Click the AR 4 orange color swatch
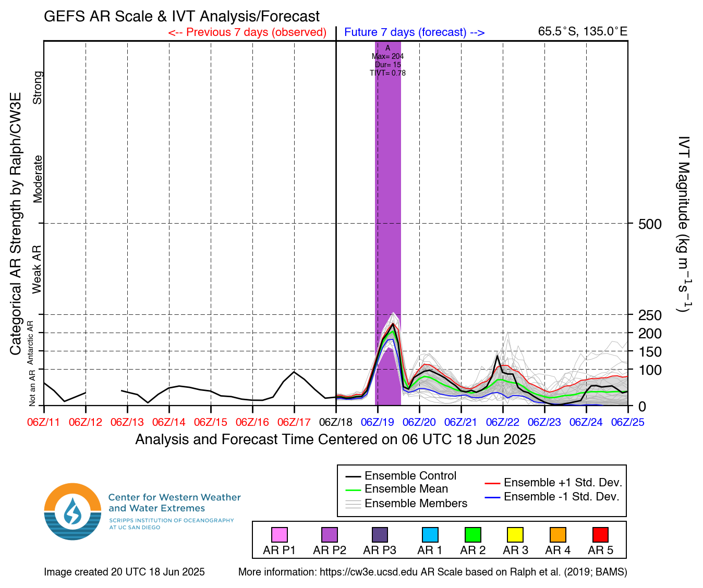The height and width of the screenshot is (588, 703). coord(557,535)
